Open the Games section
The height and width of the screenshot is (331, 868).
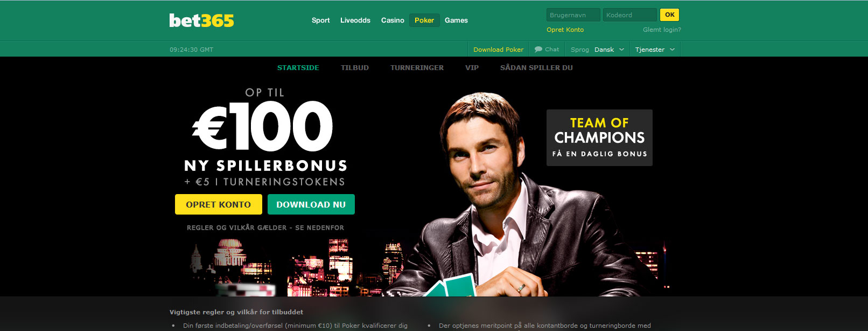[x=456, y=20]
